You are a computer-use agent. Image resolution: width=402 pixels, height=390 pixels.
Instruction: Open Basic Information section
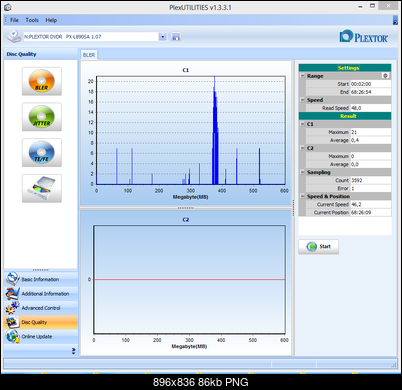pos(40,279)
